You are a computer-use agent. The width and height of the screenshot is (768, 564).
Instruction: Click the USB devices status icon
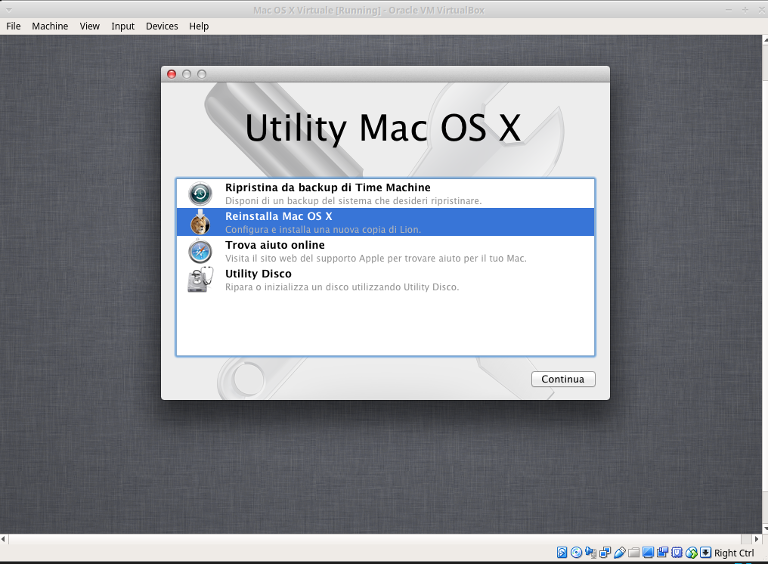pyautogui.click(x=620, y=552)
